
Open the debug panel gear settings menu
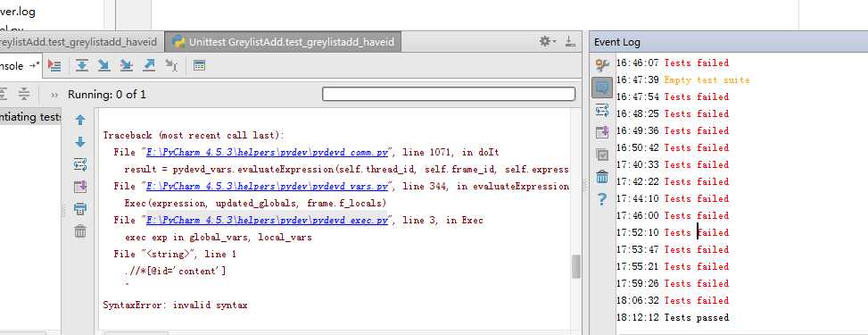pos(547,42)
